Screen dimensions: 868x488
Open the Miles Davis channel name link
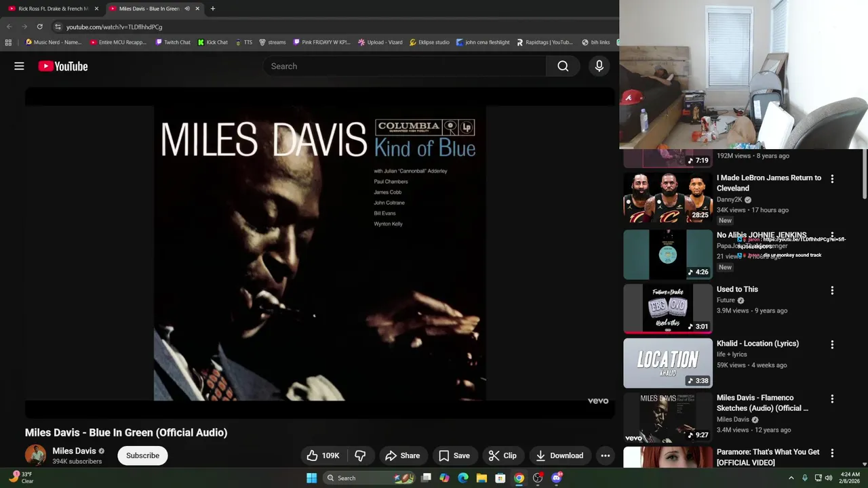click(74, 451)
